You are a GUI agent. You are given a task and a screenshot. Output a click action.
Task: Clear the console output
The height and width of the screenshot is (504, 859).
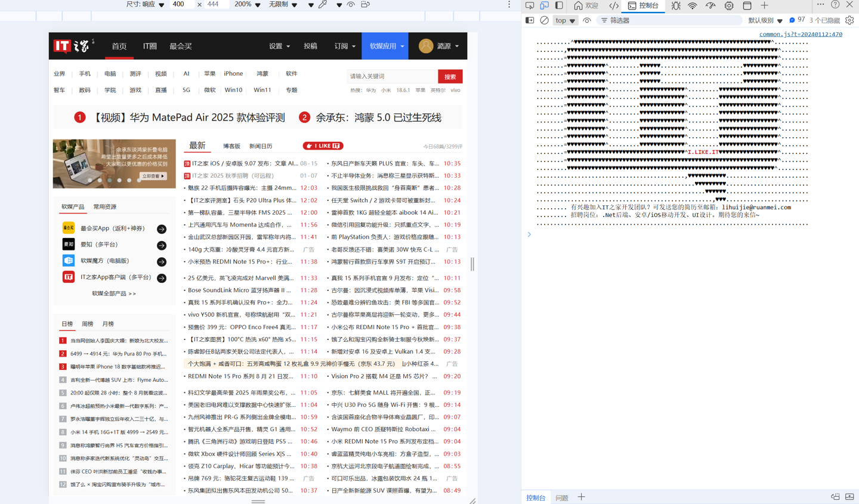pos(544,20)
